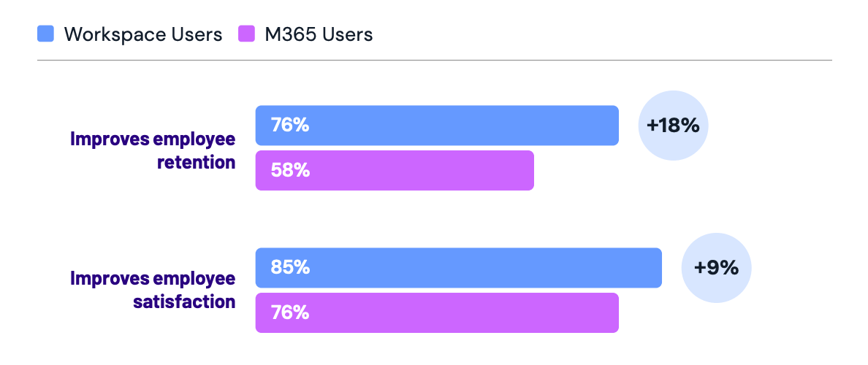
Task: Click the +18% difference bubble
Action: point(673,126)
